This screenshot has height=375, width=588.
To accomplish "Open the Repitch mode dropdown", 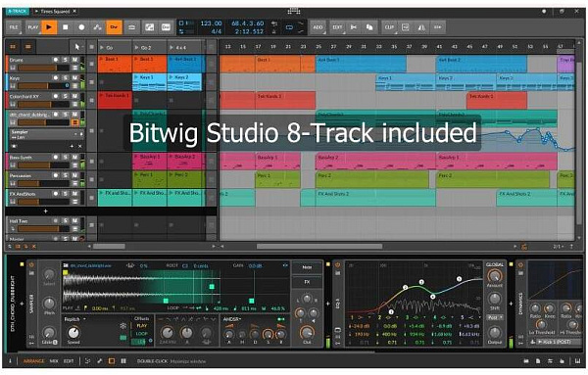I will click(75, 319).
